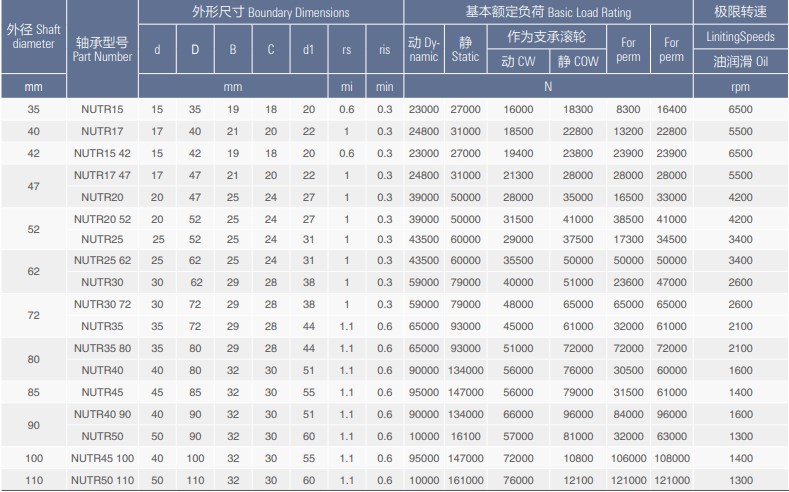This screenshot has height=492, width=789.
Task: Select the rs column header
Action: (346, 49)
